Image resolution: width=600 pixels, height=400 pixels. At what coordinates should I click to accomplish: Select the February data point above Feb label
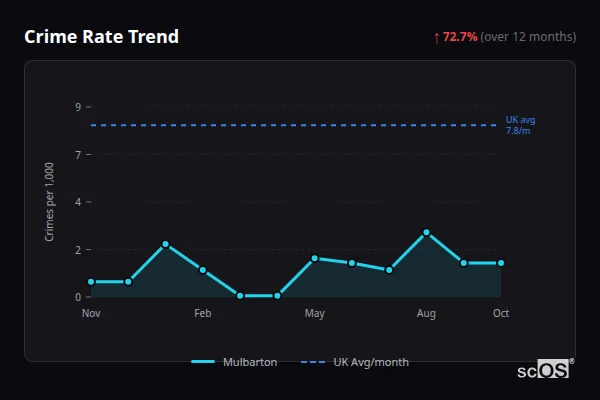[x=203, y=270]
